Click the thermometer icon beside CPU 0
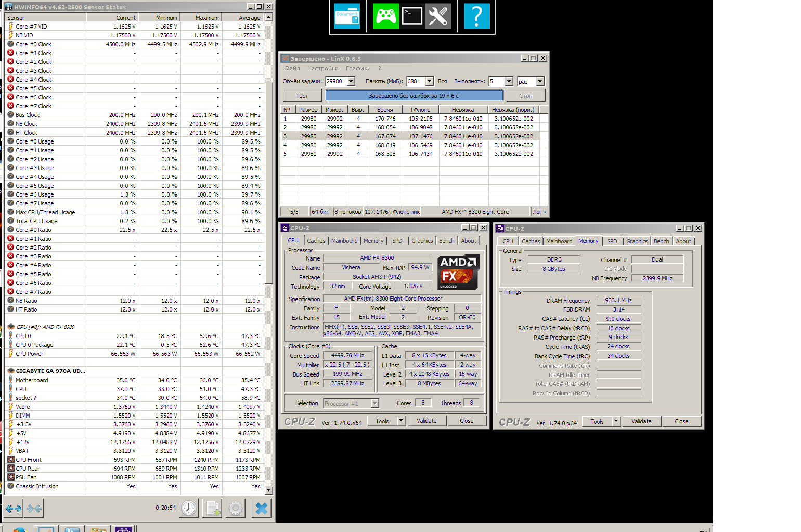 10,336
